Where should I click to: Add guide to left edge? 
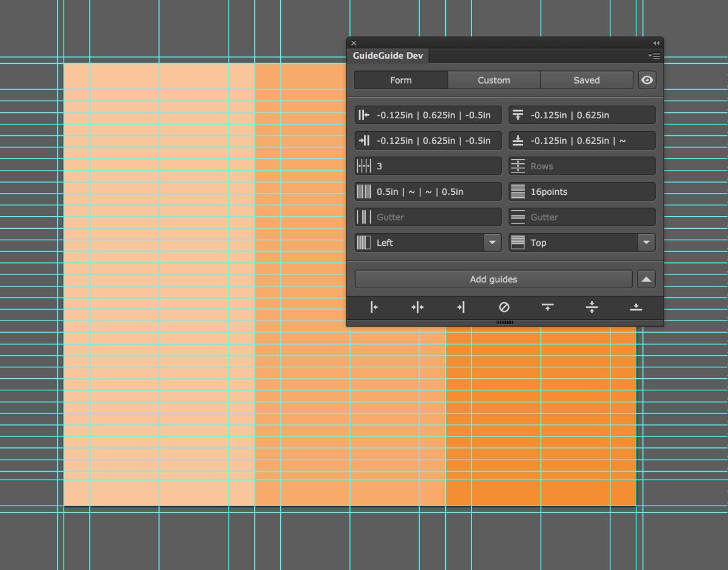click(x=374, y=307)
